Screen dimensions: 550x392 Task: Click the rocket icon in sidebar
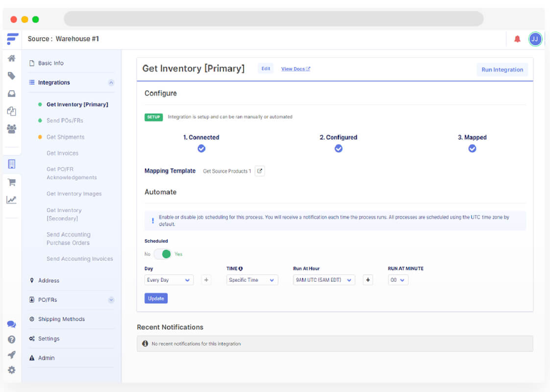tap(12, 355)
